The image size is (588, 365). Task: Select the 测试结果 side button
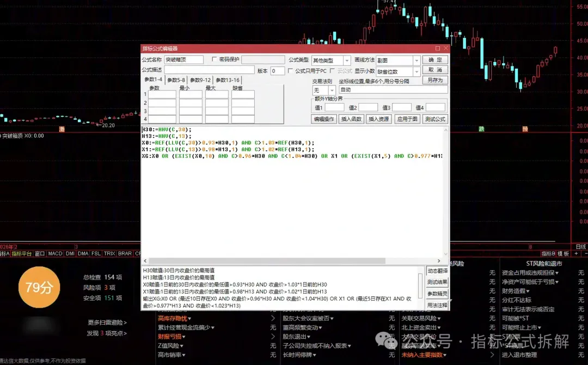437,282
